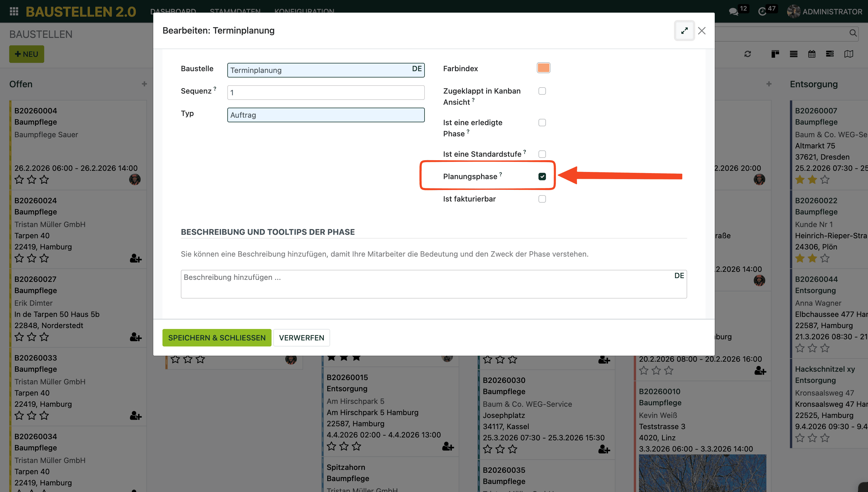Switch to list view icon

pyautogui.click(x=793, y=54)
